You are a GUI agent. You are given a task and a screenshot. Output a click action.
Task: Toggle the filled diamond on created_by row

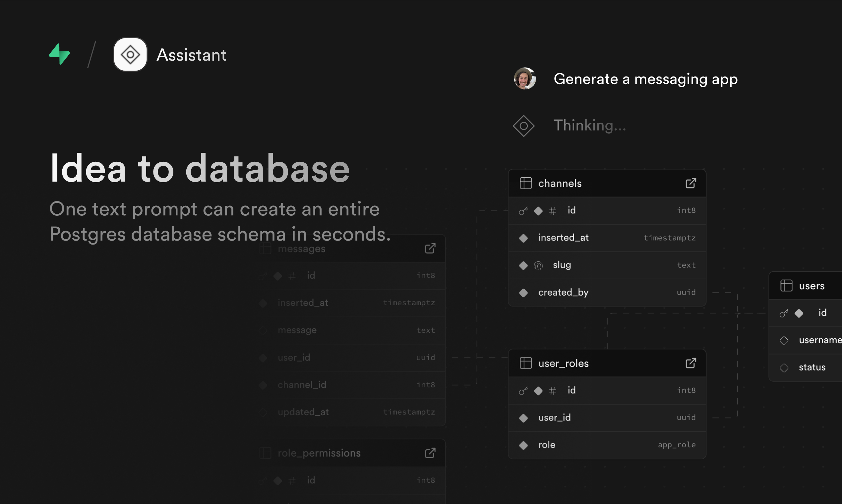pyautogui.click(x=523, y=292)
